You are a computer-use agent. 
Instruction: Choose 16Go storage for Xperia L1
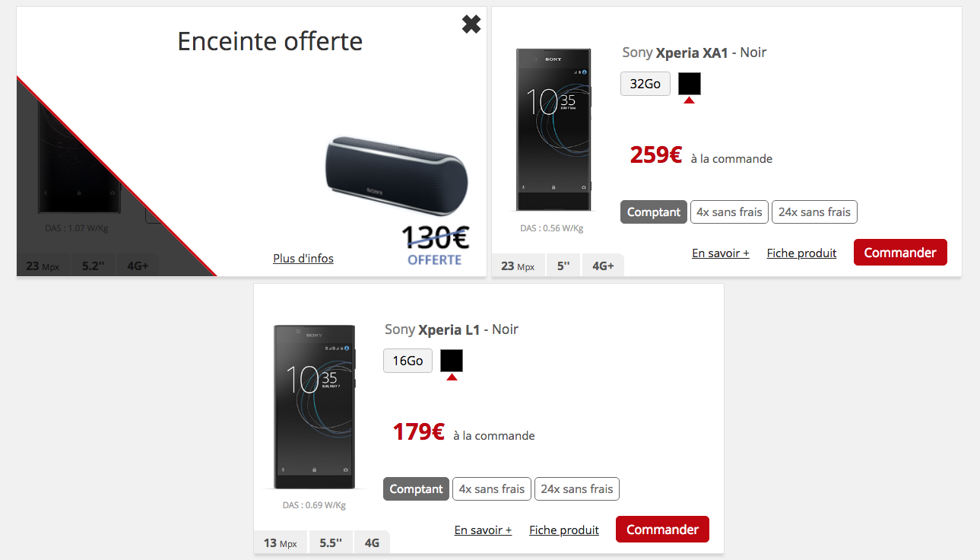[408, 361]
